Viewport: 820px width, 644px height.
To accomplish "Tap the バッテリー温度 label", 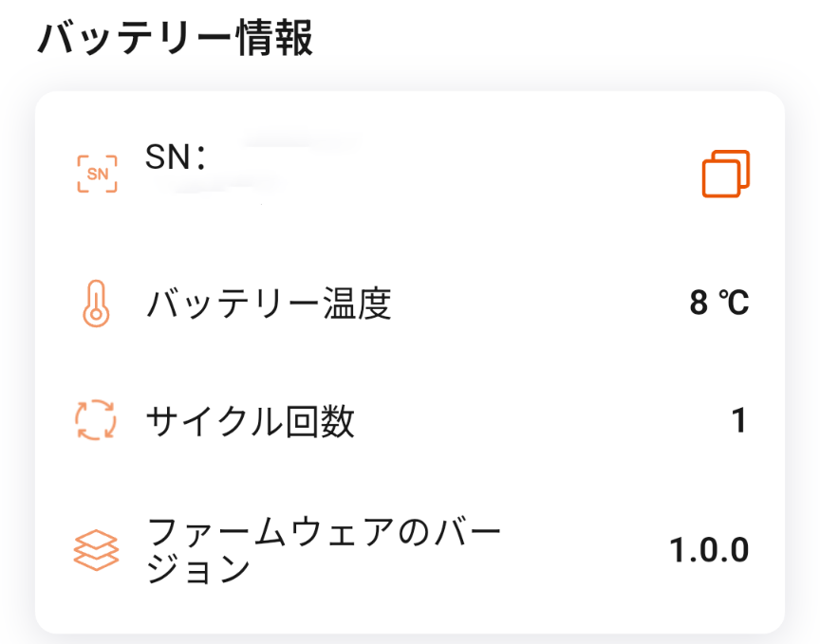I will [x=269, y=305].
